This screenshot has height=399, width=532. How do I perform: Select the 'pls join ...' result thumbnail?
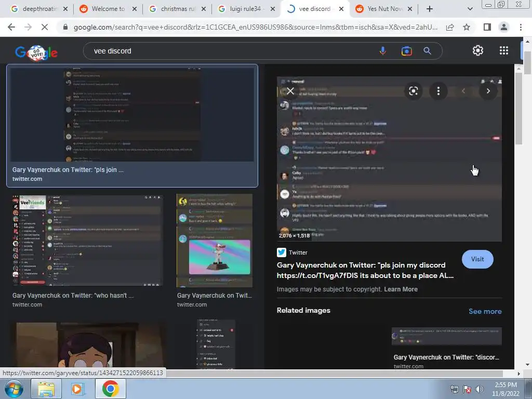point(132,115)
